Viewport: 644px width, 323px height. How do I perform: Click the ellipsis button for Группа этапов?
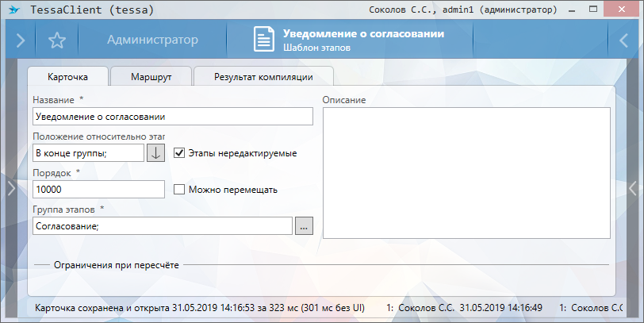click(x=304, y=226)
